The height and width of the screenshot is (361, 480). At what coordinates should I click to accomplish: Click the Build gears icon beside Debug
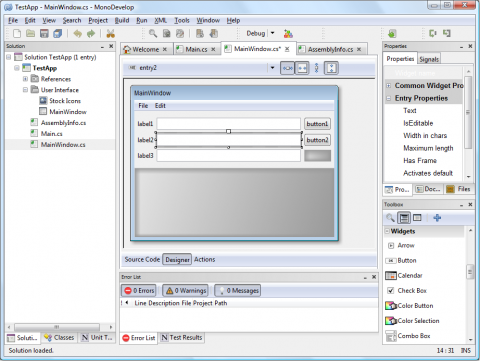[288, 33]
